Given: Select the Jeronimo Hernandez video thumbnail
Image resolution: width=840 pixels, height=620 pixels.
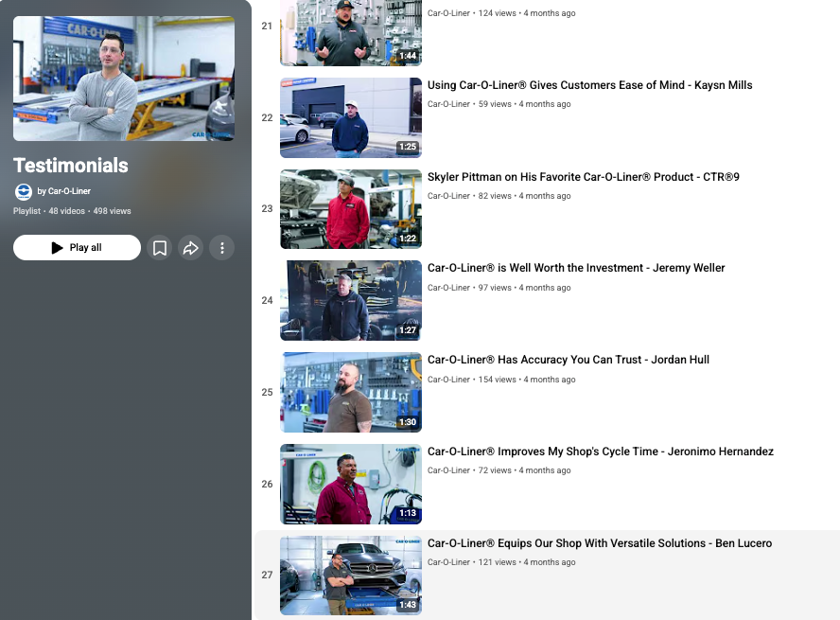Looking at the screenshot, I should coord(350,484).
